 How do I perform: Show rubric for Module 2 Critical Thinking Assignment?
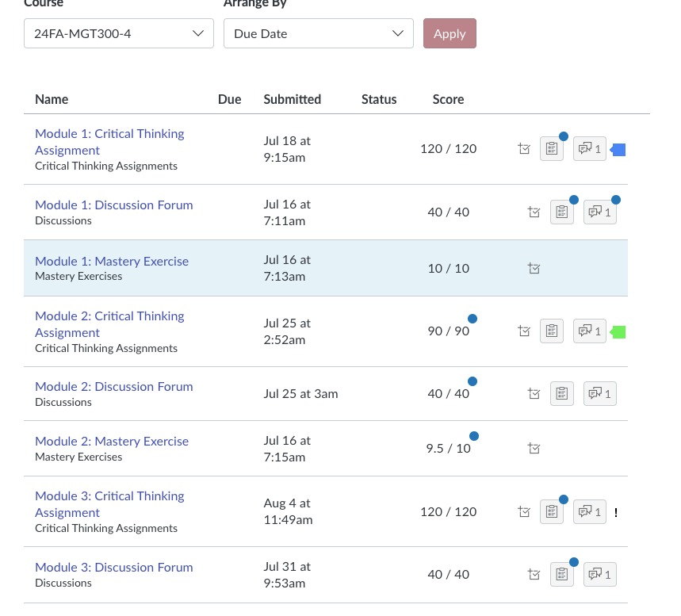551,331
